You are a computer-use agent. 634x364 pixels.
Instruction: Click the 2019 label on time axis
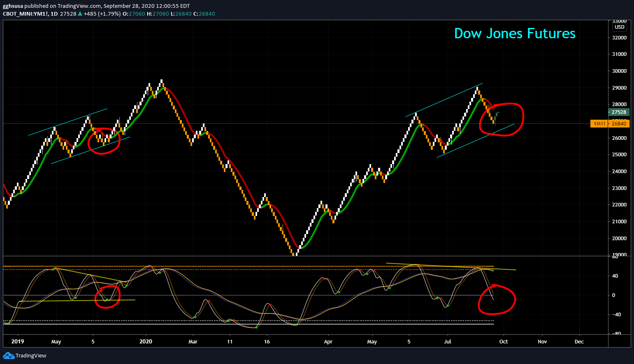18,341
